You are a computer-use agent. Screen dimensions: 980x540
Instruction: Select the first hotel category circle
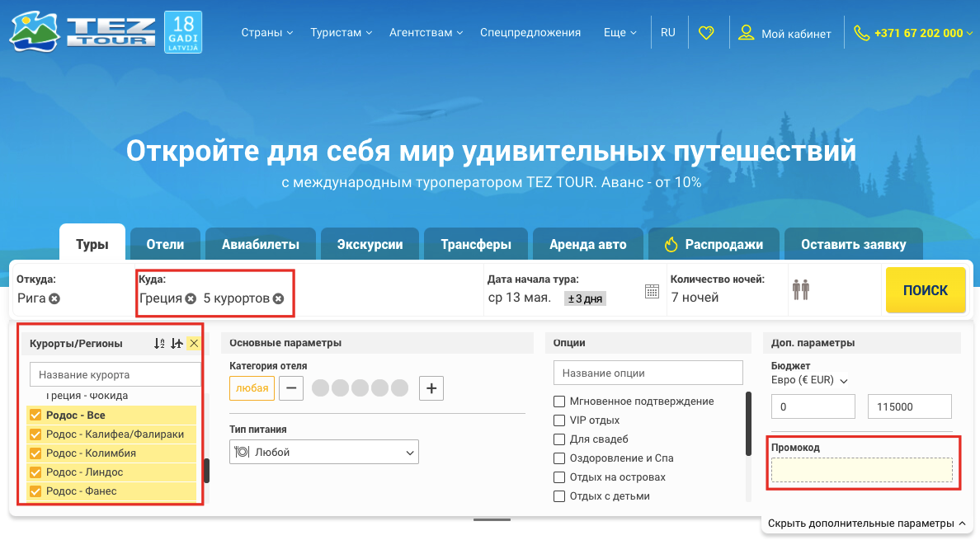[321, 388]
